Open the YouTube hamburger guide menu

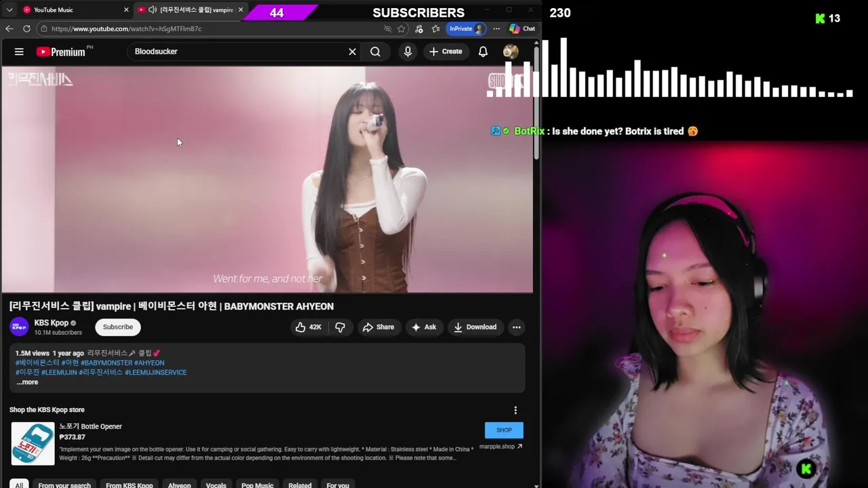point(19,52)
